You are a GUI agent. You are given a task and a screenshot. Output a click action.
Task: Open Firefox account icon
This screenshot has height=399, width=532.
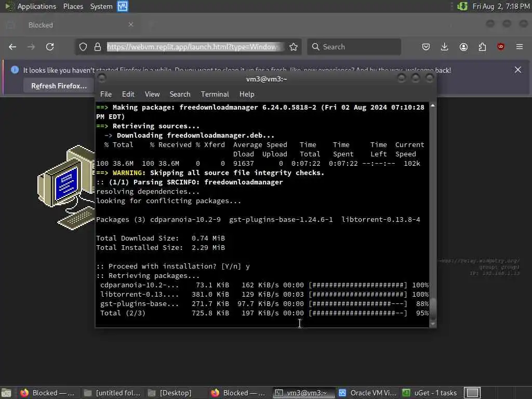coord(463,47)
